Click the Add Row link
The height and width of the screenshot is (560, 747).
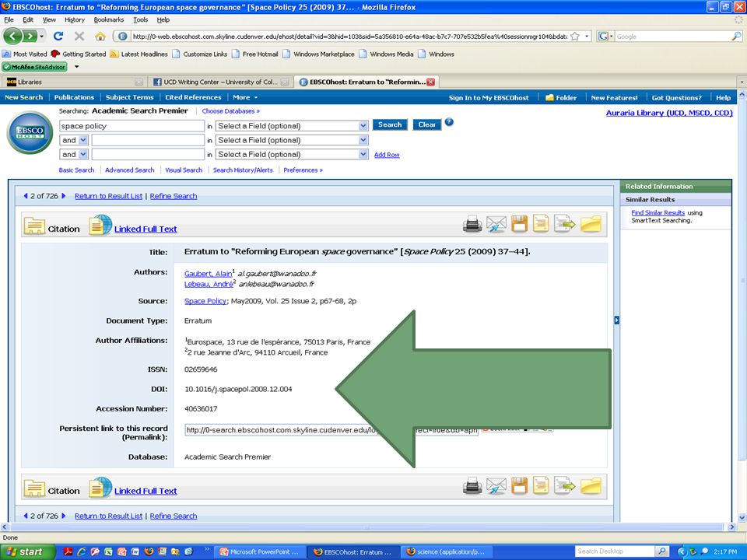(x=387, y=155)
